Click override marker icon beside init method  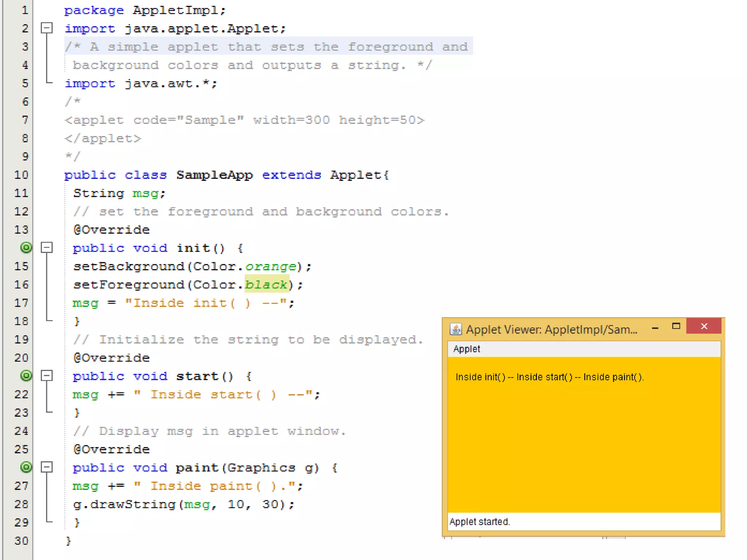26,248
